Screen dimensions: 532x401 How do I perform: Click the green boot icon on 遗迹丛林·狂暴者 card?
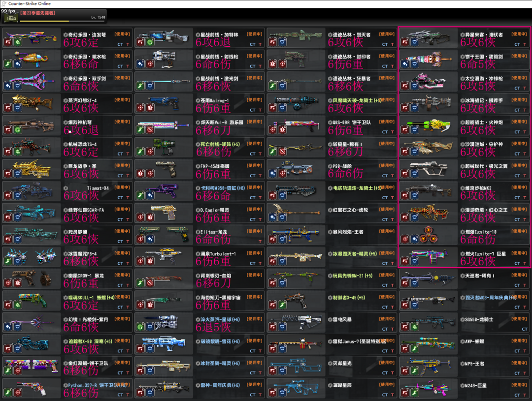point(272,86)
